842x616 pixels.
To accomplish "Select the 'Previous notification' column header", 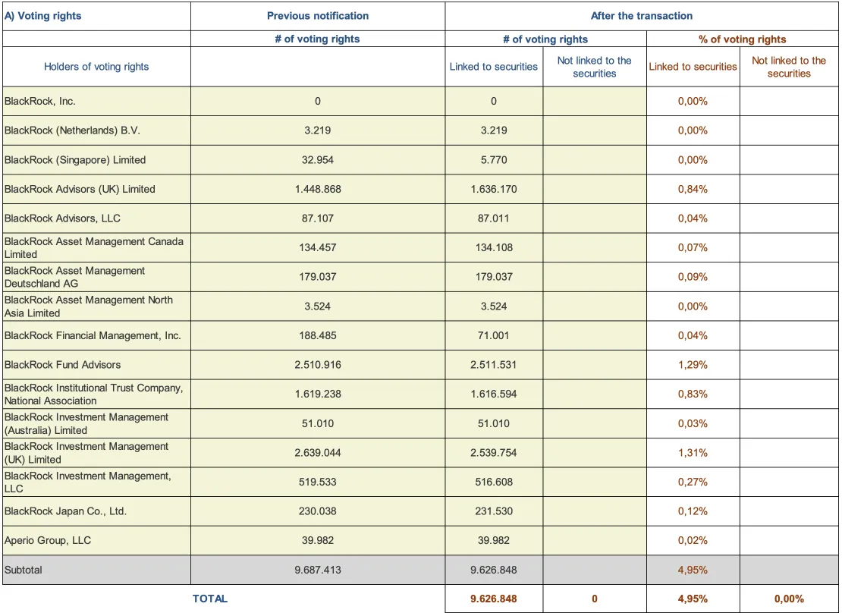I will click(317, 15).
